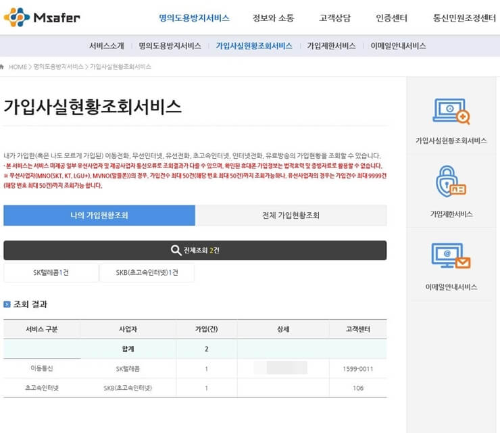Click the 초고속인터넷 service cell
The image size is (500, 433).
coord(42,388)
